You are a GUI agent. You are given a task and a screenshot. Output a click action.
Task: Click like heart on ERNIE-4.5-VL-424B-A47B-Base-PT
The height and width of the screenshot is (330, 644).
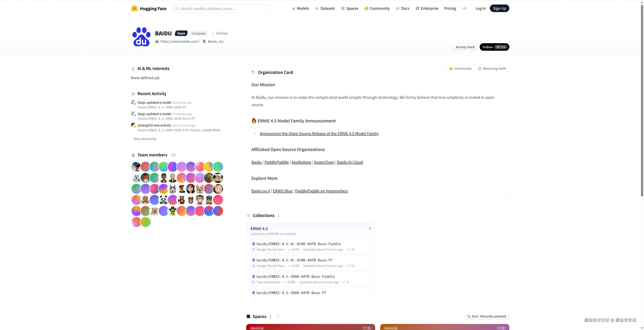[349, 266]
